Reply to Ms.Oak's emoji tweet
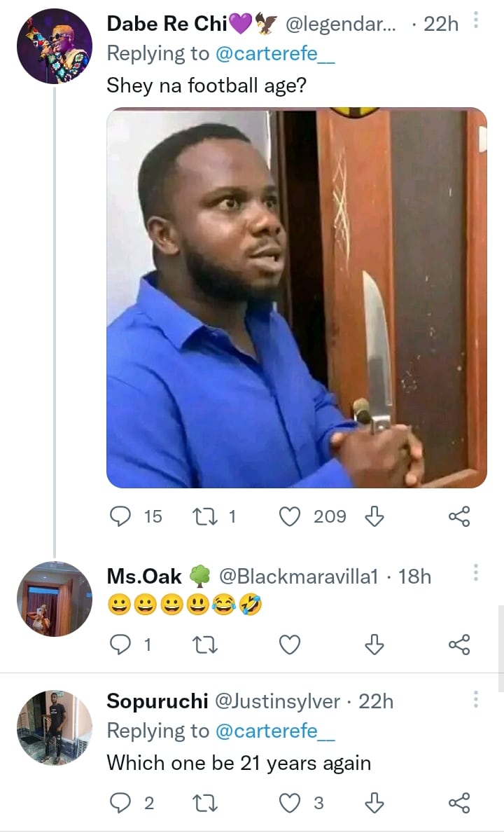The image size is (504, 833). [x=121, y=645]
